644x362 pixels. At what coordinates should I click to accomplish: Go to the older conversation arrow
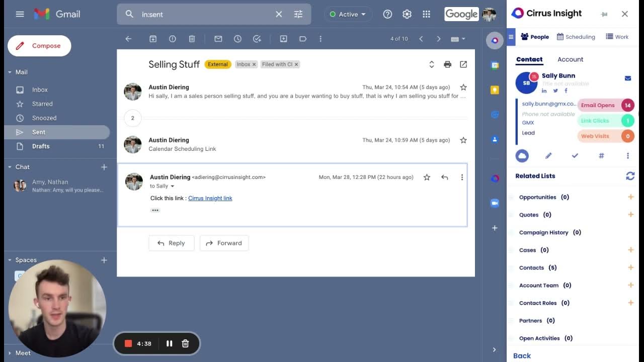click(439, 39)
